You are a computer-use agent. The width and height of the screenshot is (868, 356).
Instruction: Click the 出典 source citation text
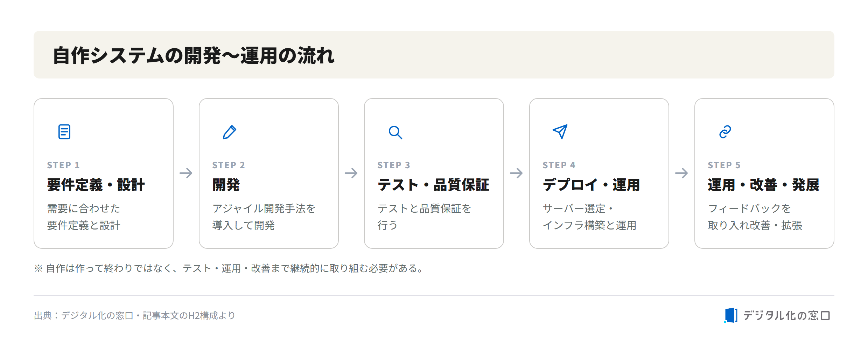[x=135, y=316]
